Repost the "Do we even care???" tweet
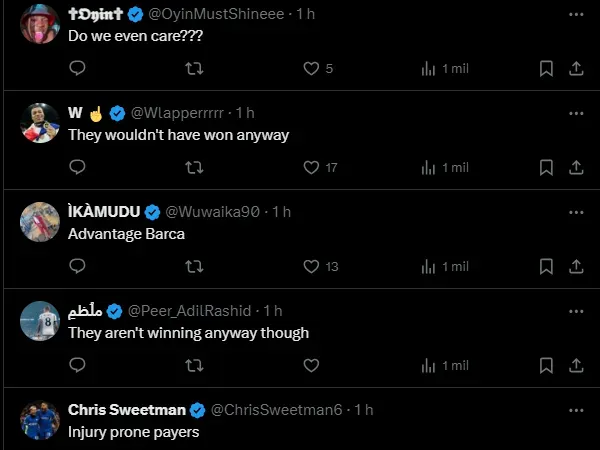 coord(195,69)
